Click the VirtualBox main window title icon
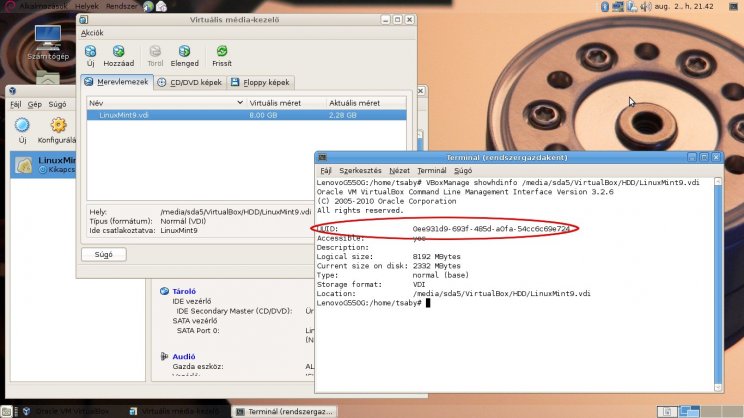The image size is (744, 418). tap(12, 91)
